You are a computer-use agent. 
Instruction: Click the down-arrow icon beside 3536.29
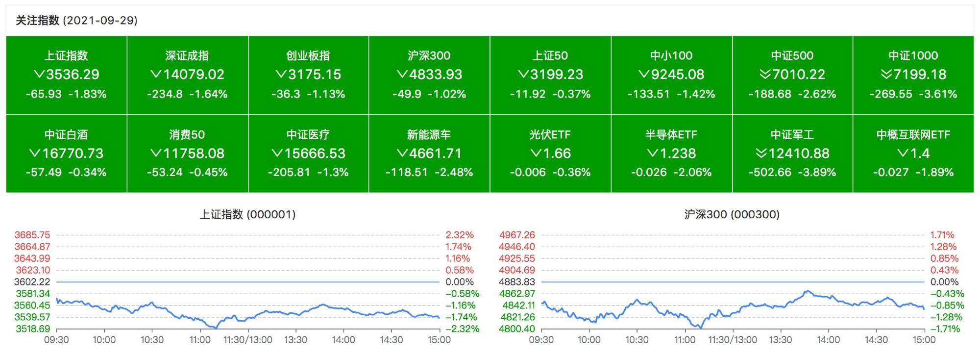coord(39,75)
